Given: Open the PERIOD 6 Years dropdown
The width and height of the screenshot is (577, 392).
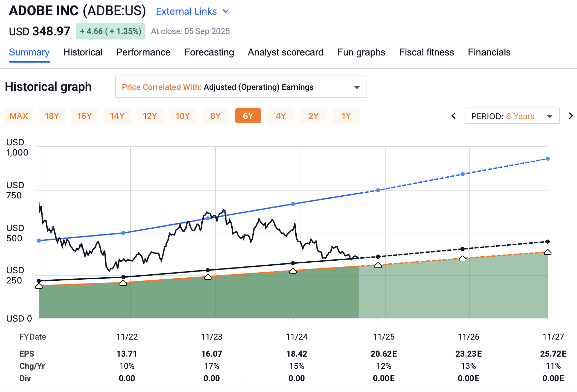Looking at the screenshot, I should pos(512,116).
